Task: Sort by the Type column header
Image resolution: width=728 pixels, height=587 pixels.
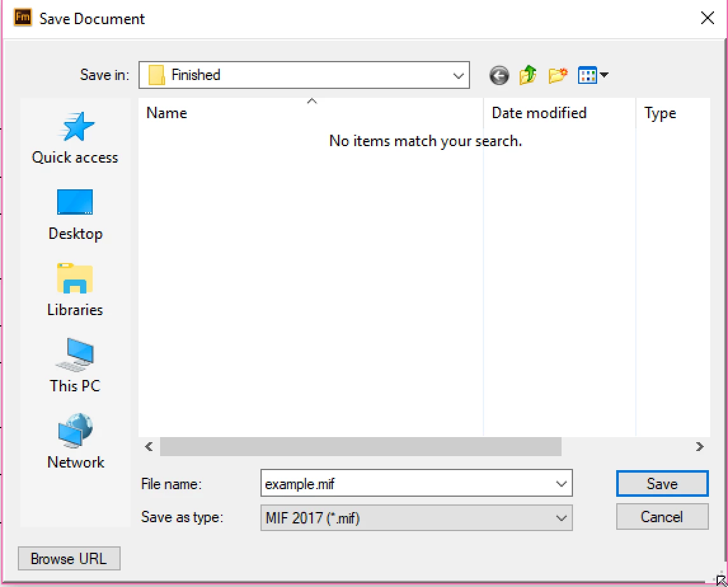Action: [x=673, y=113]
